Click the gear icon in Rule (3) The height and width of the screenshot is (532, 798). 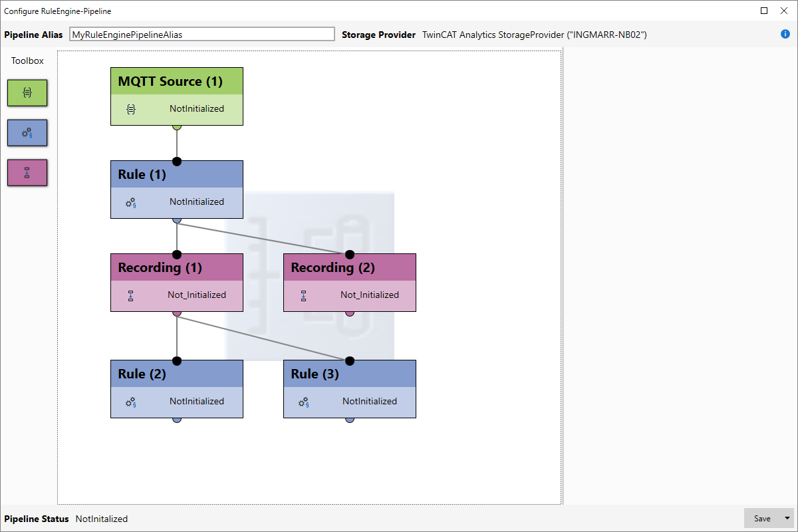(x=304, y=401)
